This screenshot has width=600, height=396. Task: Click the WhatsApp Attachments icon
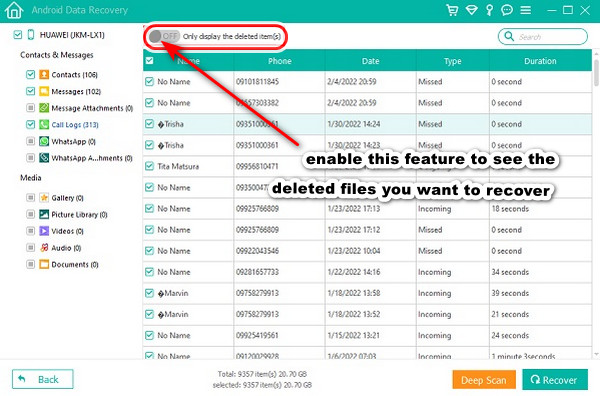(44, 158)
